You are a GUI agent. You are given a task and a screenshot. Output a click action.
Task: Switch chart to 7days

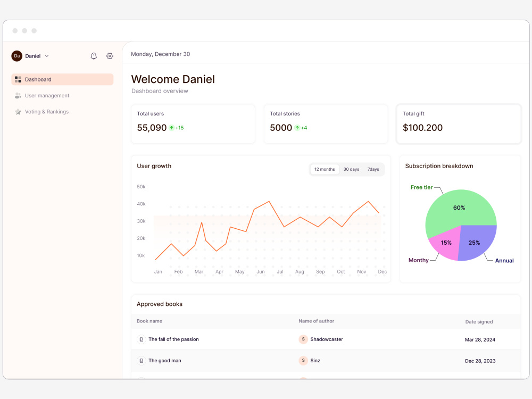tap(373, 169)
